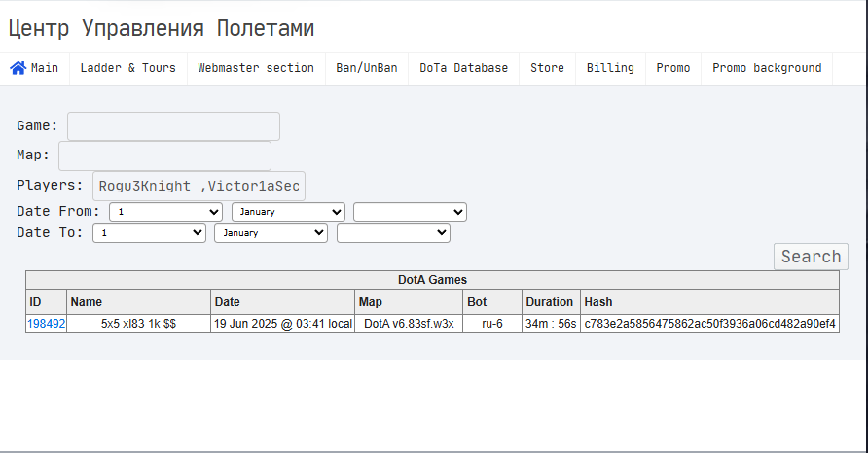Click the Name column header
The width and height of the screenshot is (868, 453).
click(138, 302)
